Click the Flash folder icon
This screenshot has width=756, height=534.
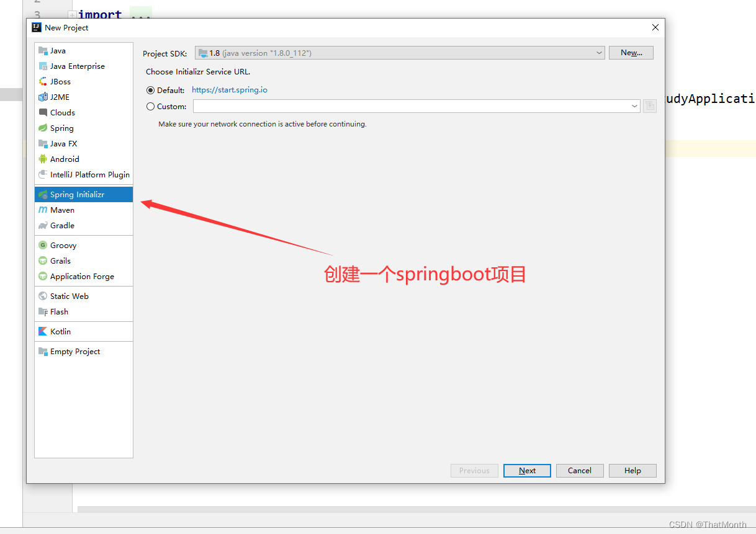pyautogui.click(x=43, y=312)
